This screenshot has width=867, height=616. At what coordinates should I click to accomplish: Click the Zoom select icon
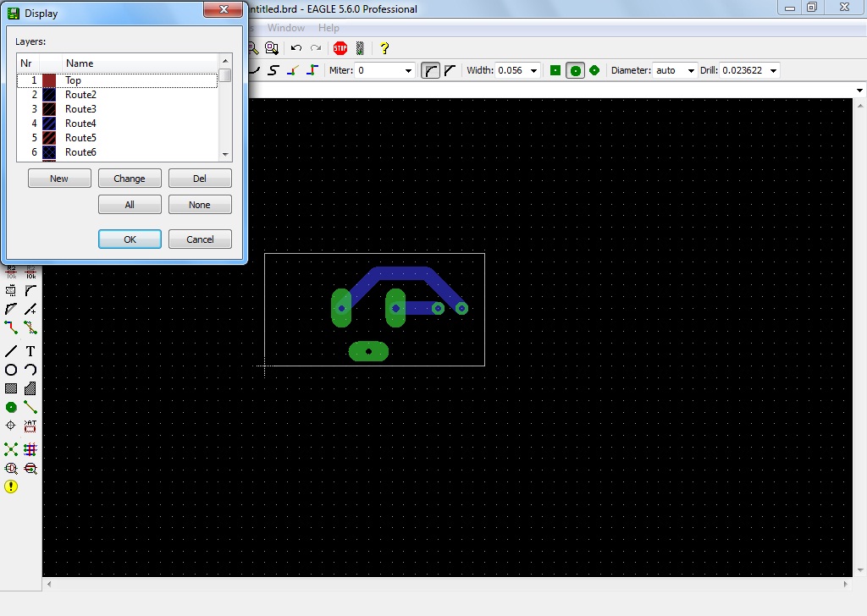click(272, 48)
